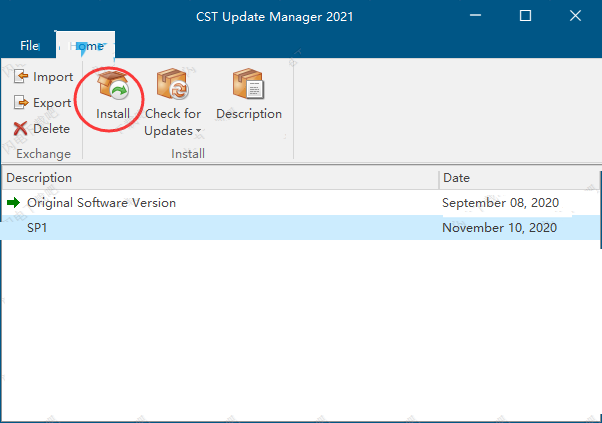Open the Description package icon

coord(248,84)
